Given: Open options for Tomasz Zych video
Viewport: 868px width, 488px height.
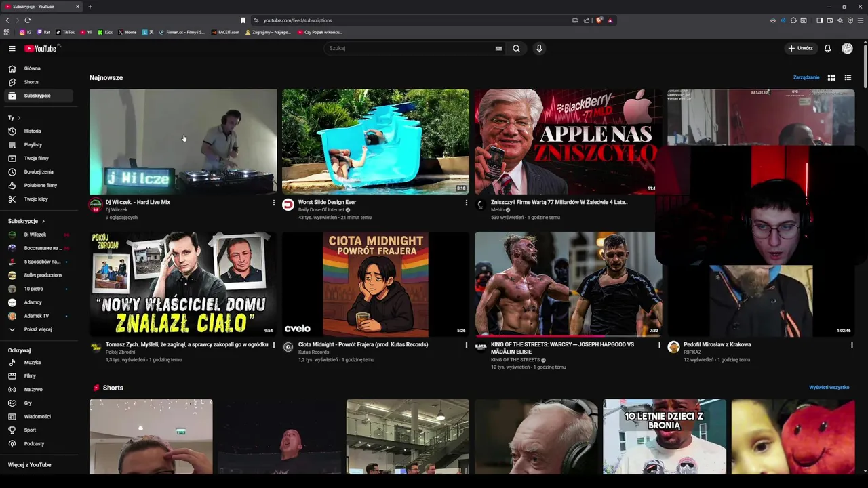Looking at the screenshot, I should 273,344.
